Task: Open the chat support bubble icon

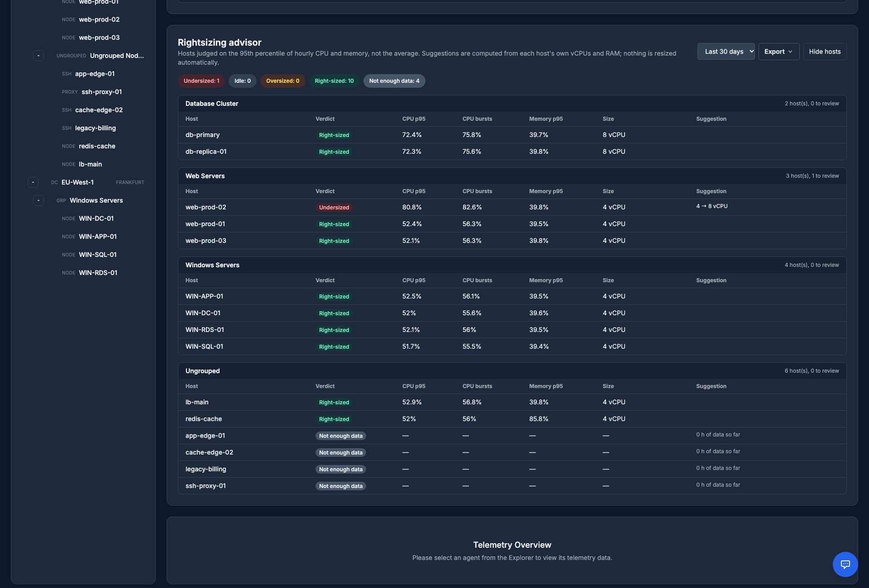Action: 845,564
